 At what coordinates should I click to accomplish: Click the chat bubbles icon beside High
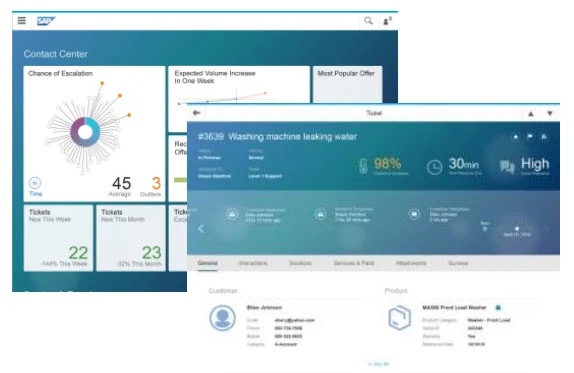507,167
